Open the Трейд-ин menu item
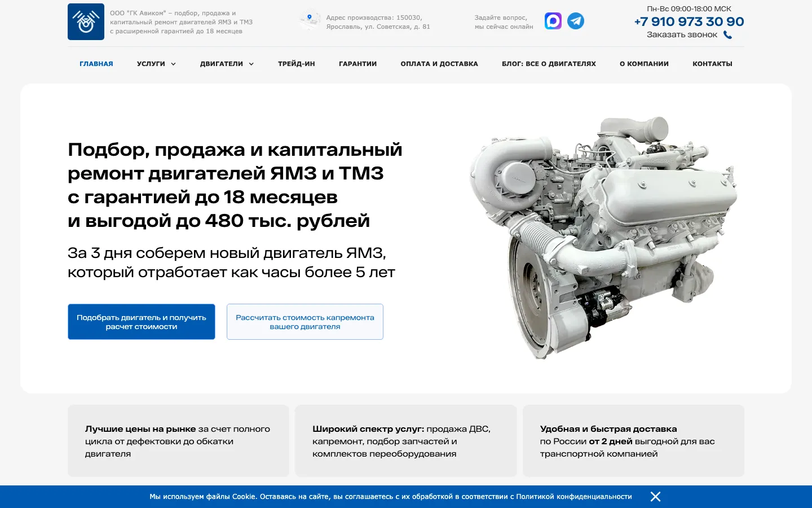812x508 pixels. 297,64
